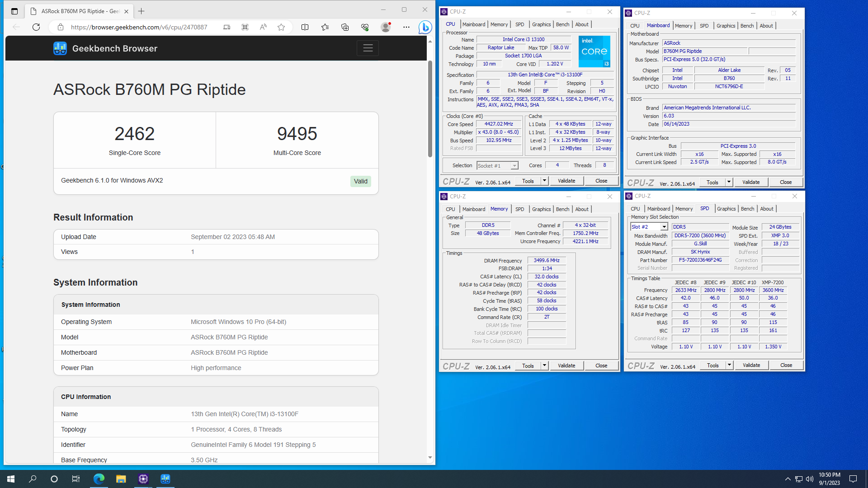
Task: Open Tools dropdown arrow in Memory window
Action: pos(545,366)
